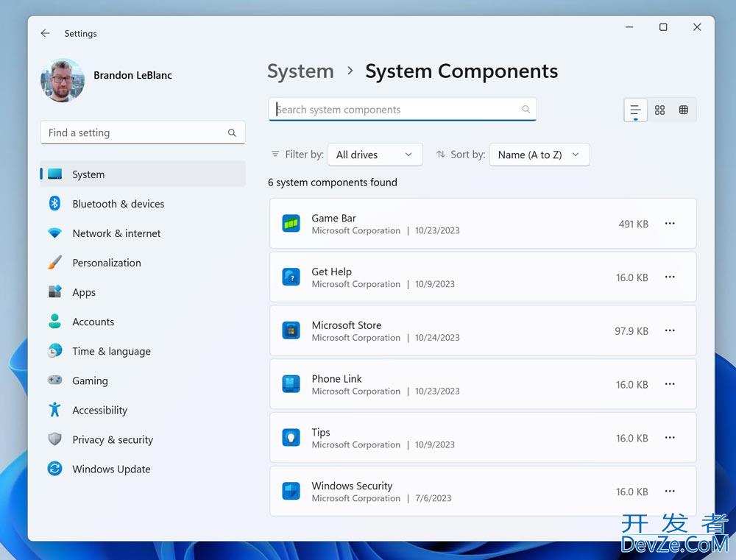Open Time & language settings

point(143,351)
